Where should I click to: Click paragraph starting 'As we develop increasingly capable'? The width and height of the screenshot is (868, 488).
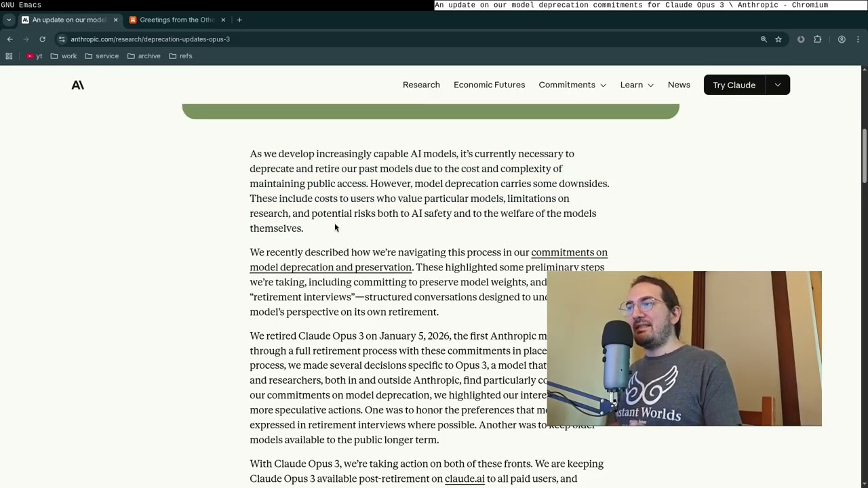[429, 191]
